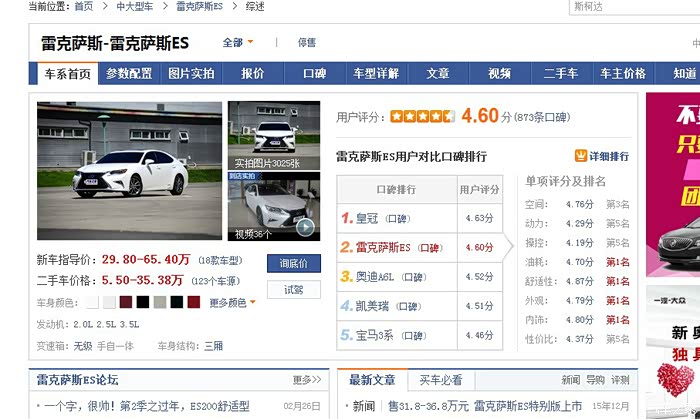Click the search field containing 斯柯达
The width and height of the screenshot is (700, 419).
click(634, 7)
